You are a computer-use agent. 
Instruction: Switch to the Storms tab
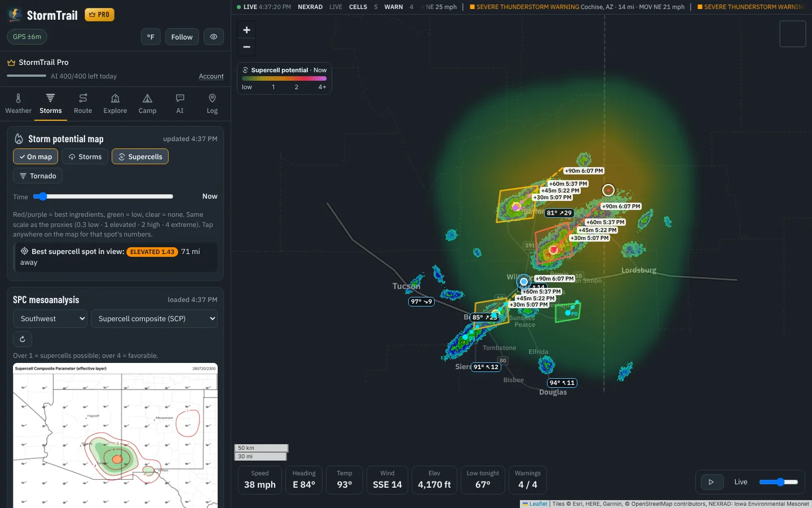coord(51,104)
